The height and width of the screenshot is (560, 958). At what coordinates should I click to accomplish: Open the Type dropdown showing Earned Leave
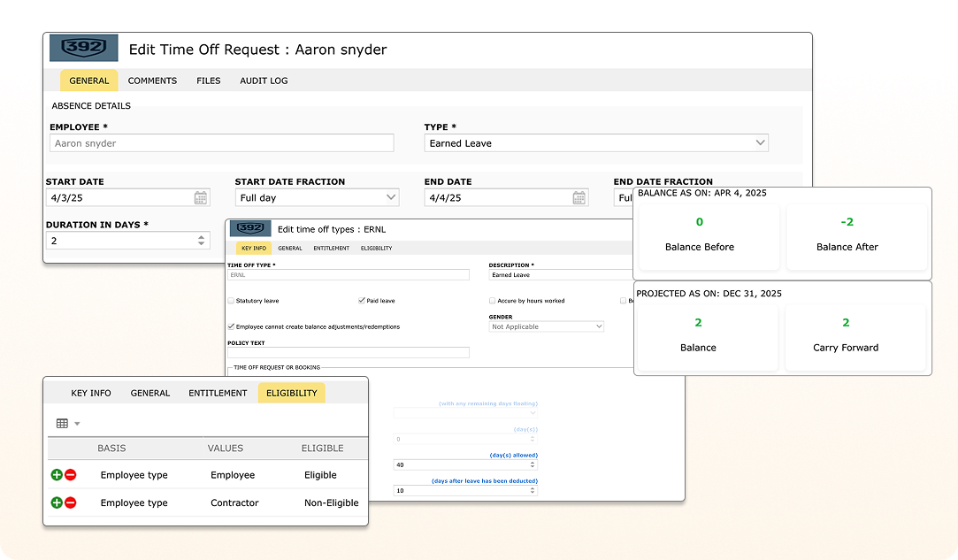point(596,143)
